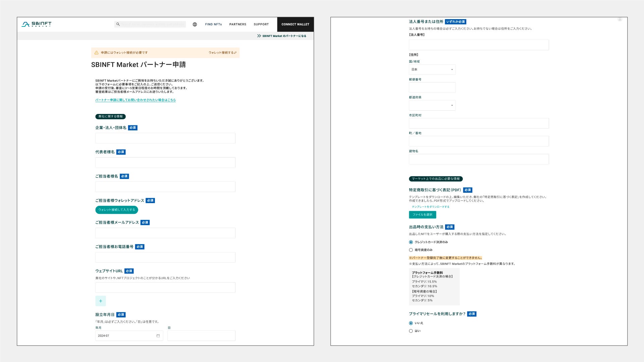Click the company name input field
This screenshot has width=644, height=362.
pos(165,138)
